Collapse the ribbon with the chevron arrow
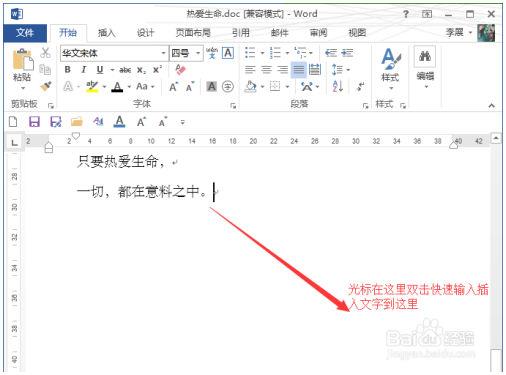Screen dimensions: 506x375 click(491, 105)
